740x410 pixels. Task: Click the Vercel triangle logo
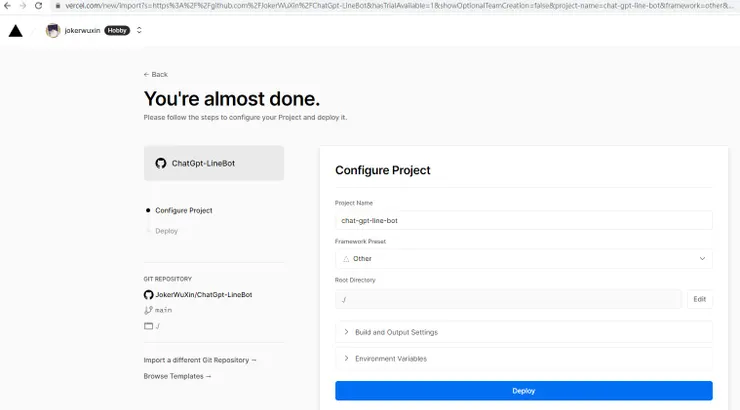15,30
